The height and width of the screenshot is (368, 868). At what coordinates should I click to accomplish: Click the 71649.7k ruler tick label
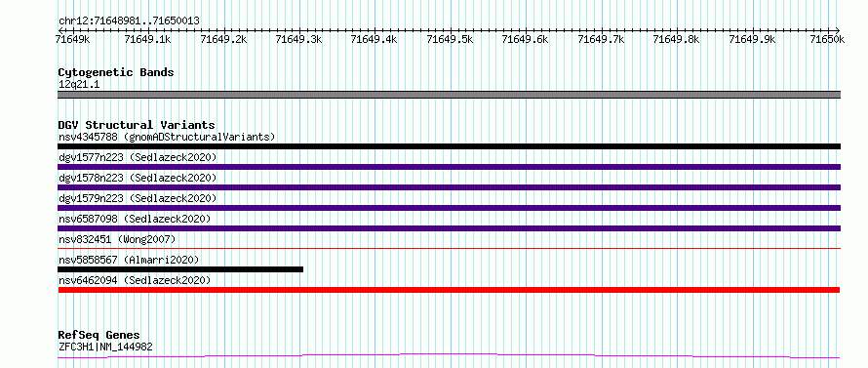point(601,39)
